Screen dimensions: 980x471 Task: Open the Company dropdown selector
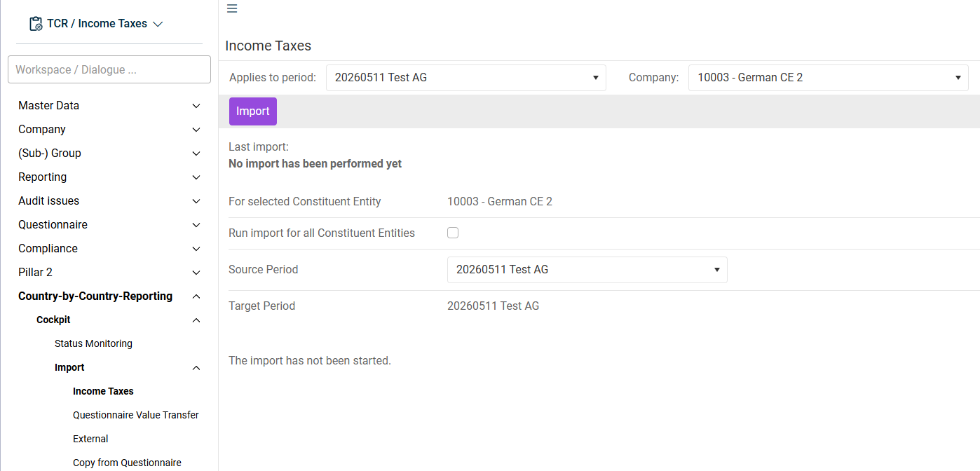[829, 78]
